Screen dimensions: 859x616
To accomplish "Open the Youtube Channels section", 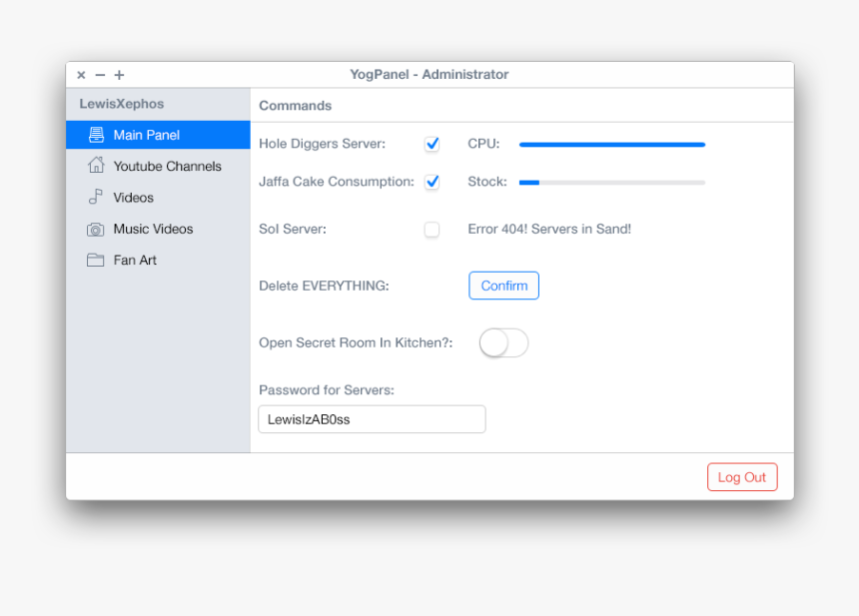I will coord(166,166).
